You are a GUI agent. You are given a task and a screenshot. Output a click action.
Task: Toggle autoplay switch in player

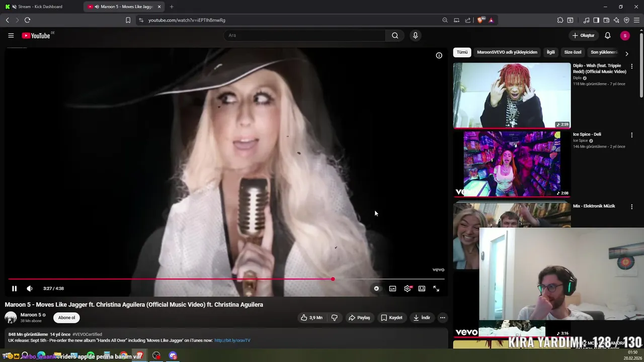click(x=376, y=289)
